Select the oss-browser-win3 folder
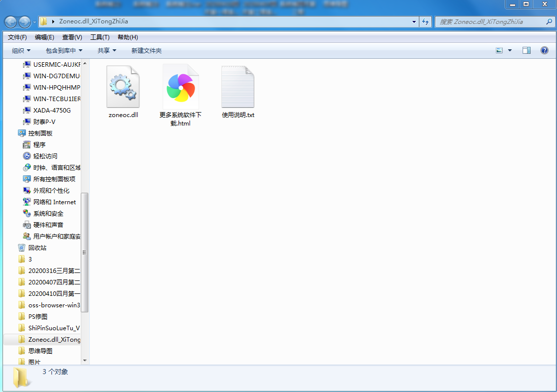 [49, 305]
